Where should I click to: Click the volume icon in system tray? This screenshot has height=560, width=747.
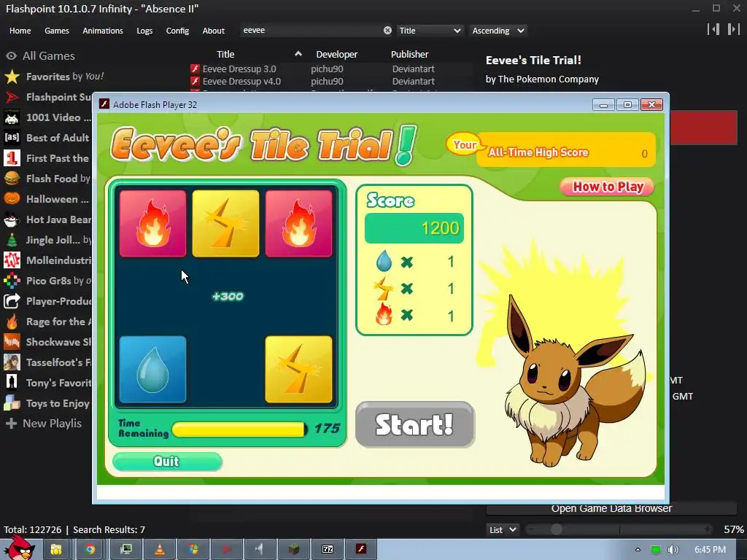pyautogui.click(x=673, y=550)
